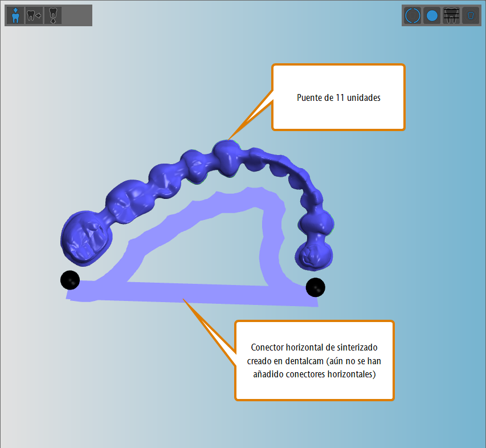The width and height of the screenshot is (486, 448).
Task: Toggle the split blue ring display icon
Action: [x=413, y=15]
